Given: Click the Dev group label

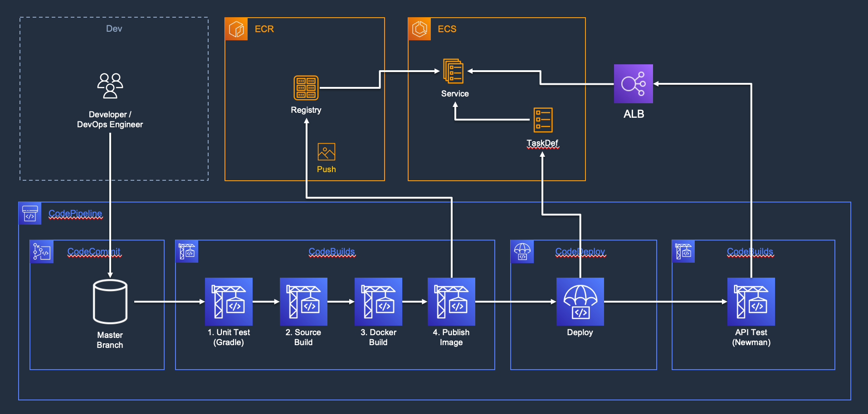Looking at the screenshot, I should tap(114, 29).
